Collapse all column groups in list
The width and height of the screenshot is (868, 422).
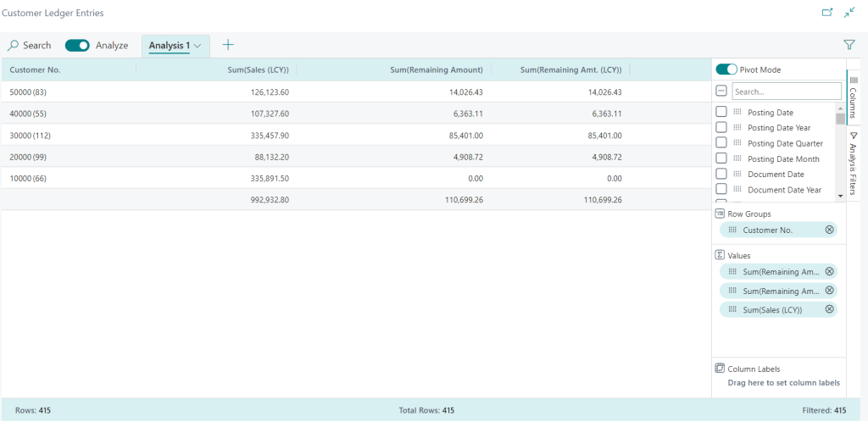tap(721, 92)
